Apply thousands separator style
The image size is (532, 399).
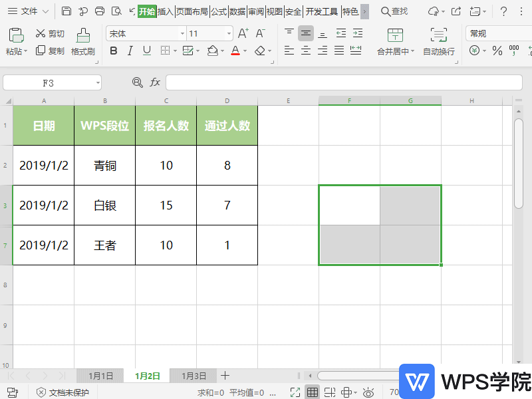514,51
